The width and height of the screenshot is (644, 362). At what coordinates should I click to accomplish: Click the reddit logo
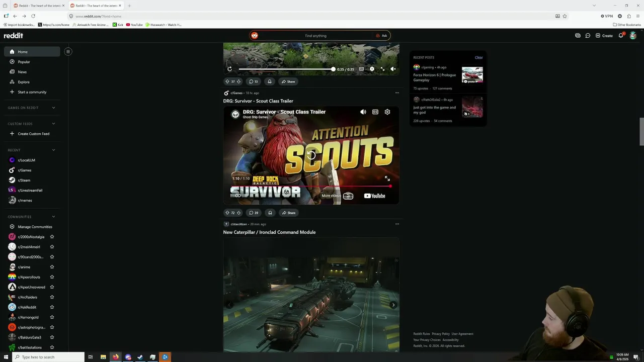tap(14, 36)
